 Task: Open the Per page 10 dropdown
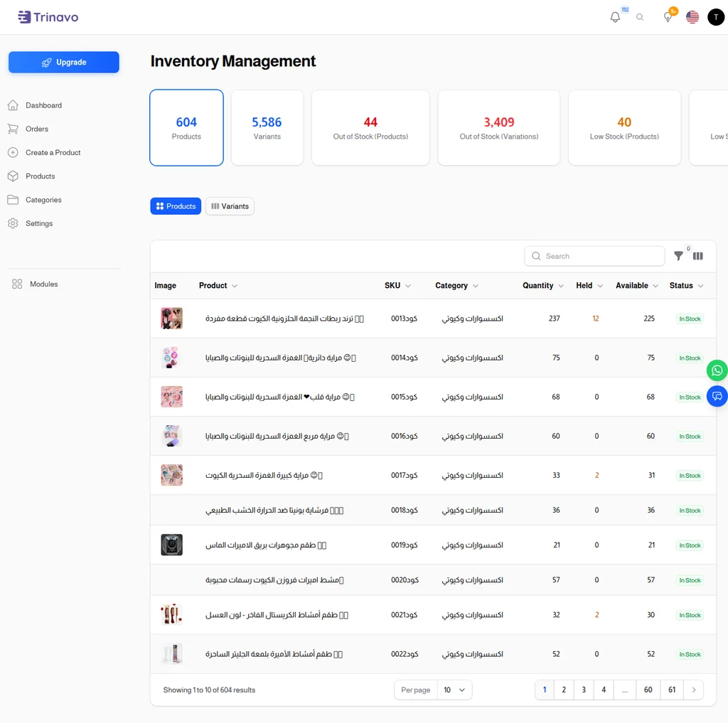click(454, 690)
